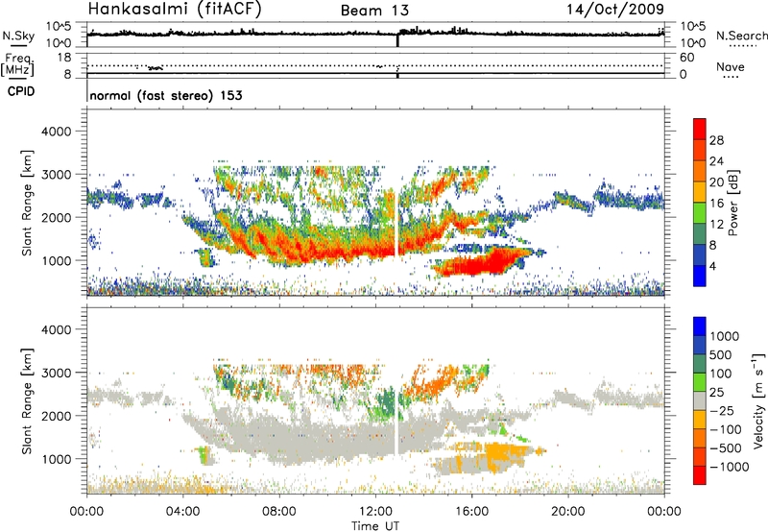Click the blue top segment of velocity colorbar

(700, 326)
